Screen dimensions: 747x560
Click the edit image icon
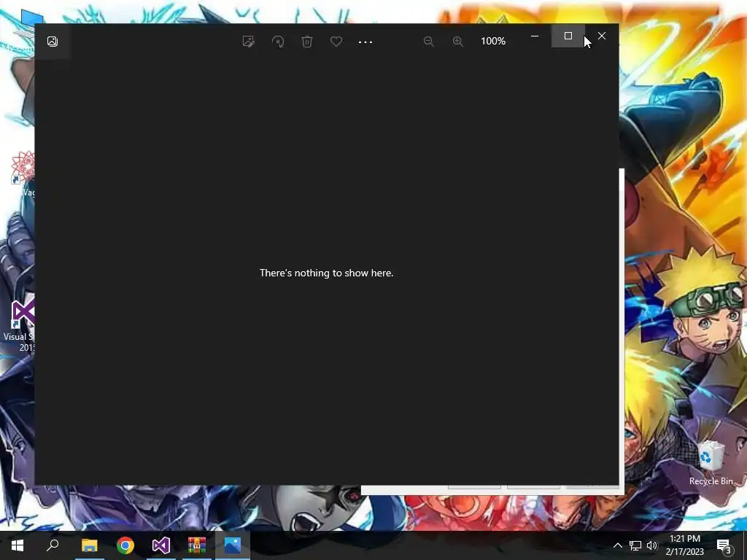click(248, 42)
